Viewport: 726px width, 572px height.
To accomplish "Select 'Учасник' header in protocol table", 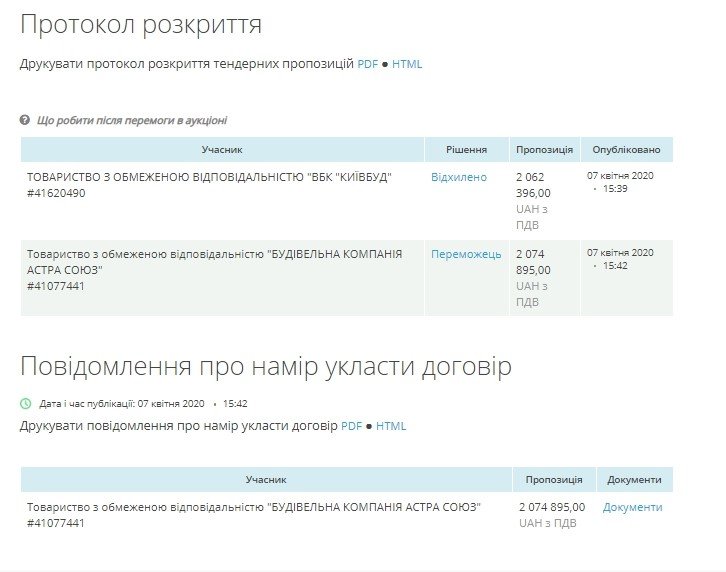I will [222, 150].
